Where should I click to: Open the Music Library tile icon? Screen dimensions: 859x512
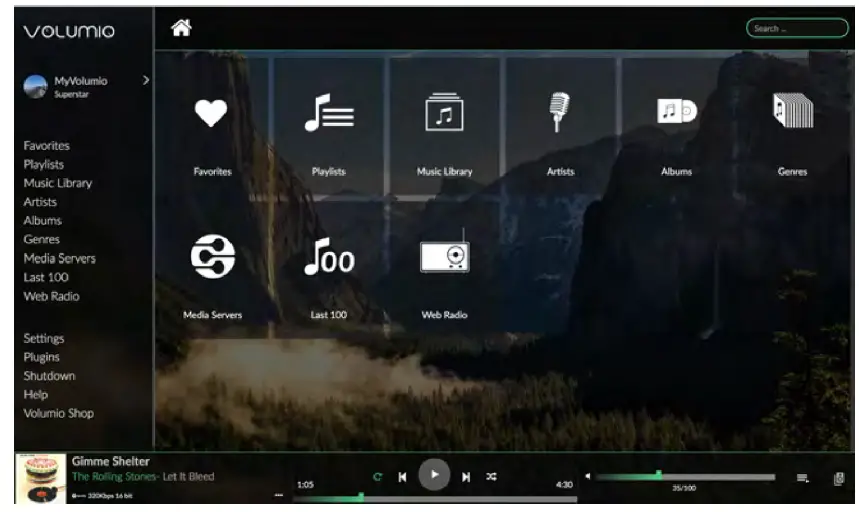pos(444,112)
